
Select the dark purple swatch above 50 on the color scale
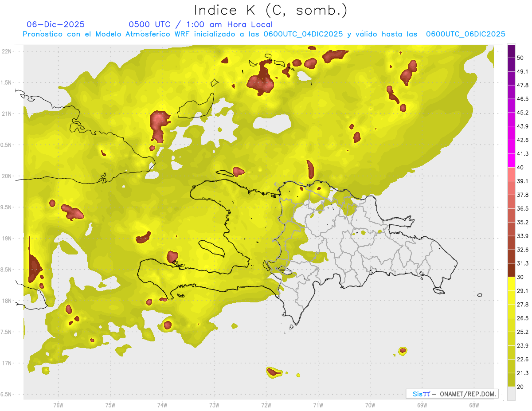(x=512, y=51)
